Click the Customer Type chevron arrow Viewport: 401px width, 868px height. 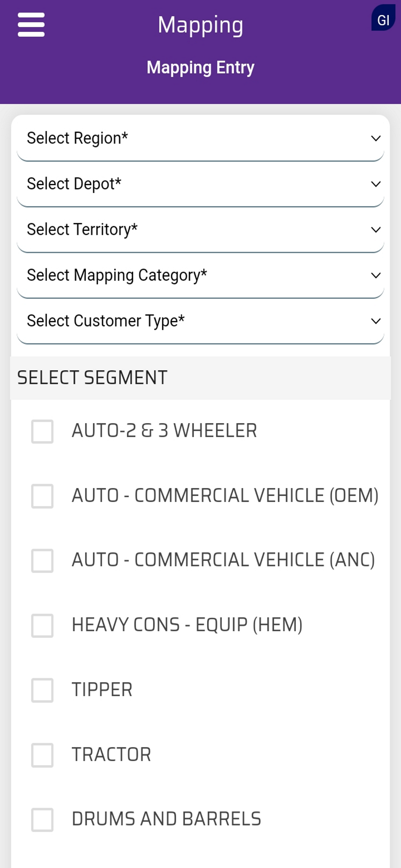click(x=376, y=321)
